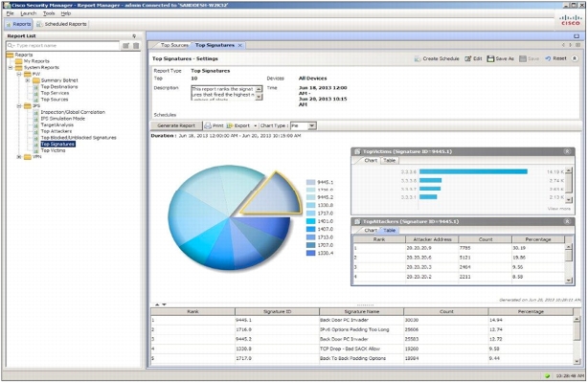Sort the signatures table by Count column
This screenshot has height=383, width=588.
click(x=446, y=312)
